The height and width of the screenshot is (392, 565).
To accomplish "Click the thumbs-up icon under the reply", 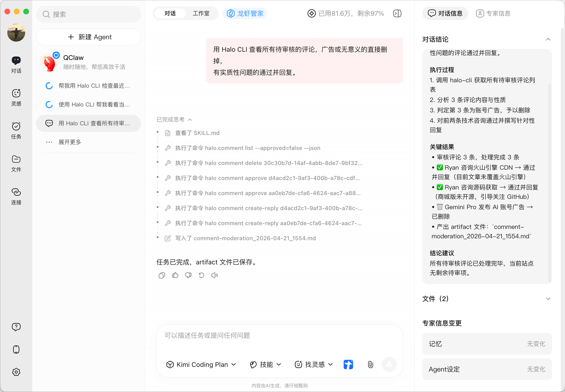I will [x=175, y=275].
